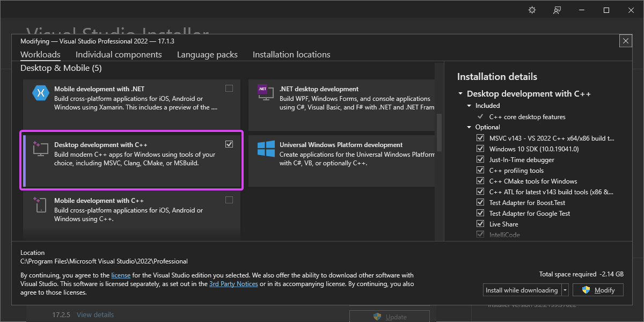
Task: Check the Mobile development with .NET workload
Action: [229, 89]
